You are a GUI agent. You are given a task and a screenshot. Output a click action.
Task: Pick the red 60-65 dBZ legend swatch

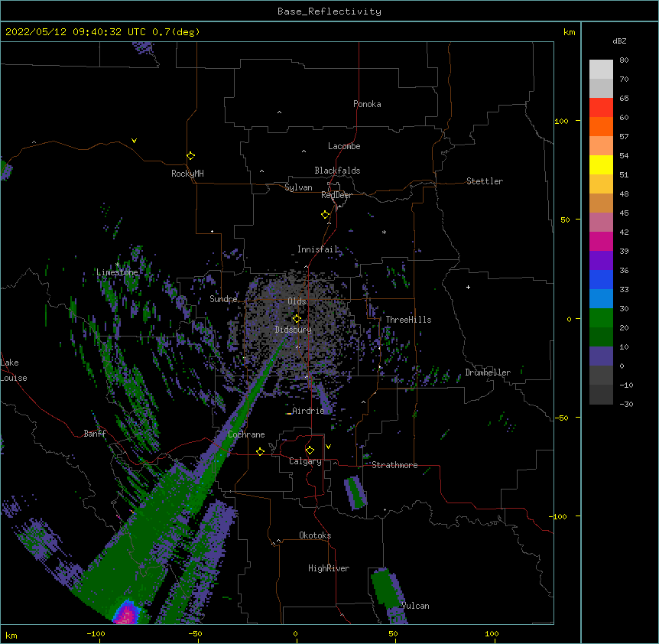pyautogui.click(x=601, y=107)
